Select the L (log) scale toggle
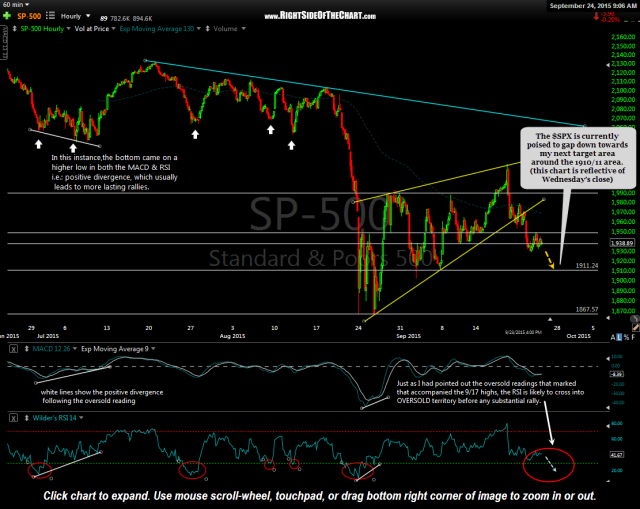 click(619, 337)
